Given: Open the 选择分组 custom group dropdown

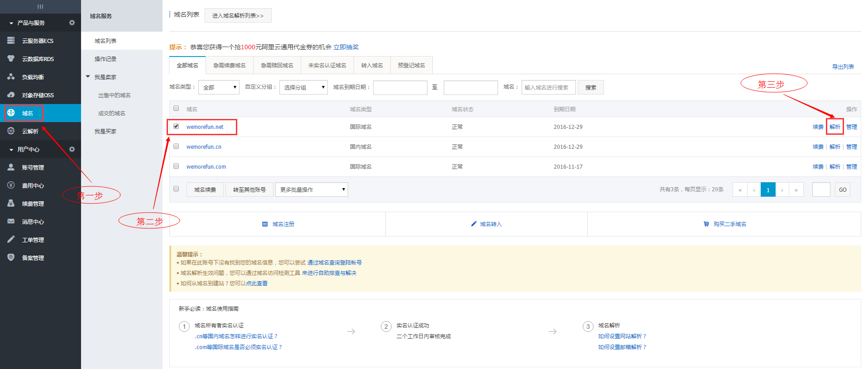Looking at the screenshot, I should (303, 87).
